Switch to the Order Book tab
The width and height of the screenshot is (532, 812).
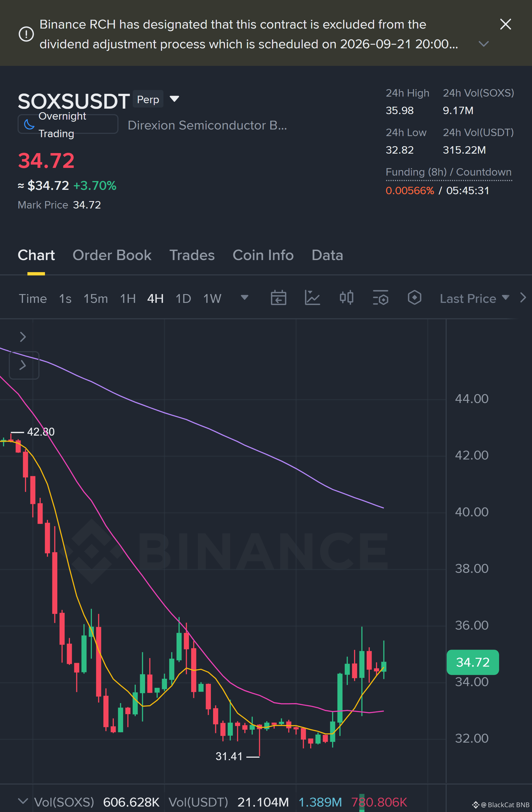[x=112, y=255]
